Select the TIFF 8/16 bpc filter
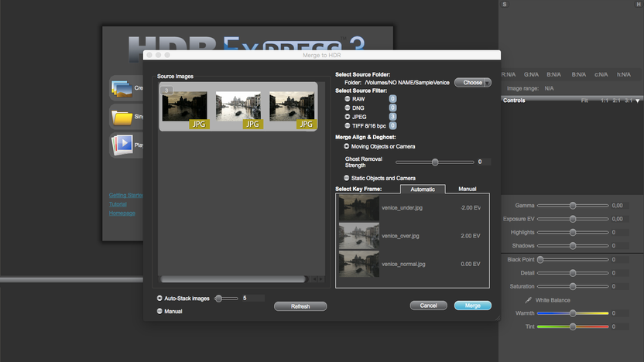Screen dimensions: 644x362 coord(348,125)
